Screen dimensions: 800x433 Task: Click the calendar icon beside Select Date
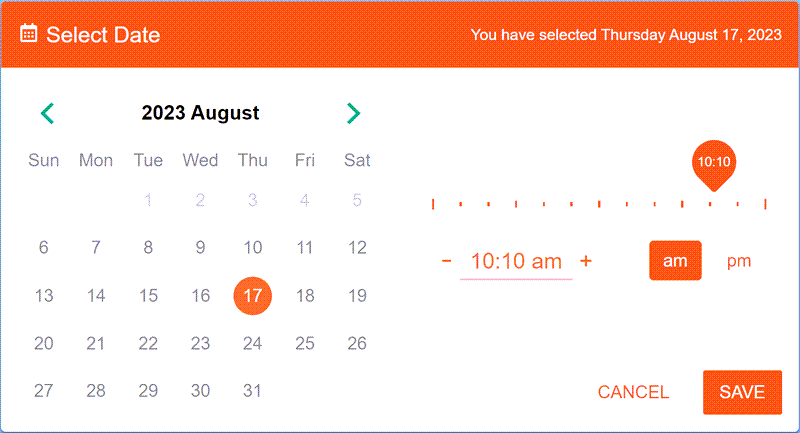(x=29, y=34)
